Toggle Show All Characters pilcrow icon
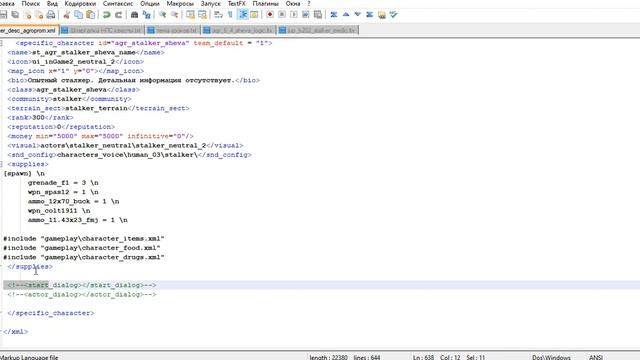Image resolution: width=640 pixels, height=360 pixels. point(230,15)
